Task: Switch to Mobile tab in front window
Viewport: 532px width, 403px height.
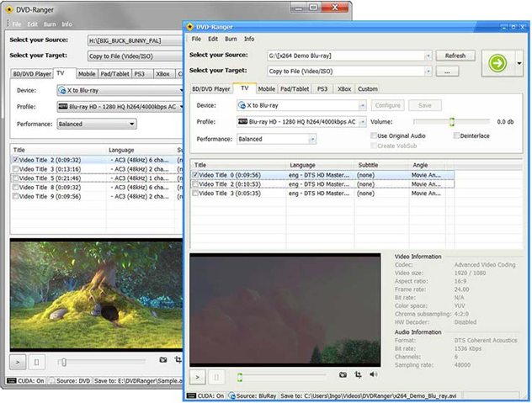Action: point(266,89)
